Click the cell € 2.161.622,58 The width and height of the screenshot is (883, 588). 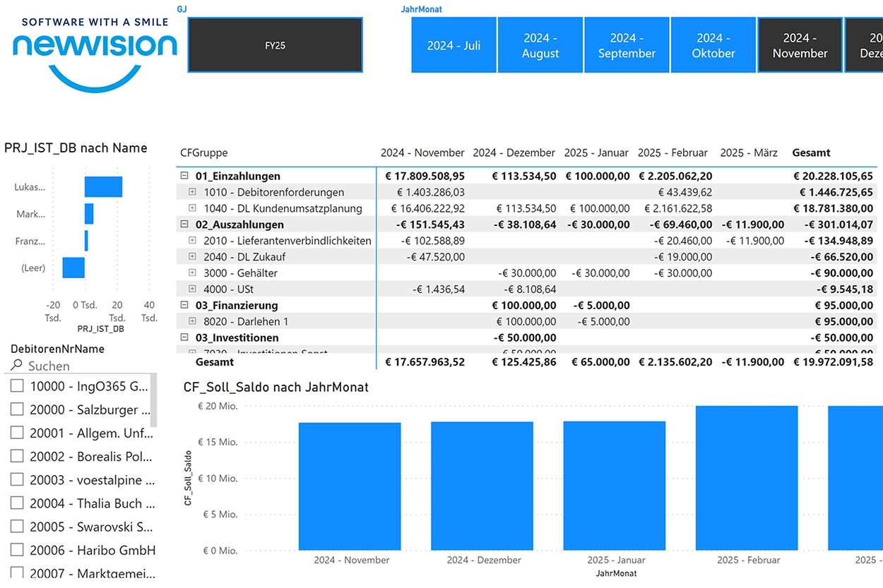[x=676, y=208]
